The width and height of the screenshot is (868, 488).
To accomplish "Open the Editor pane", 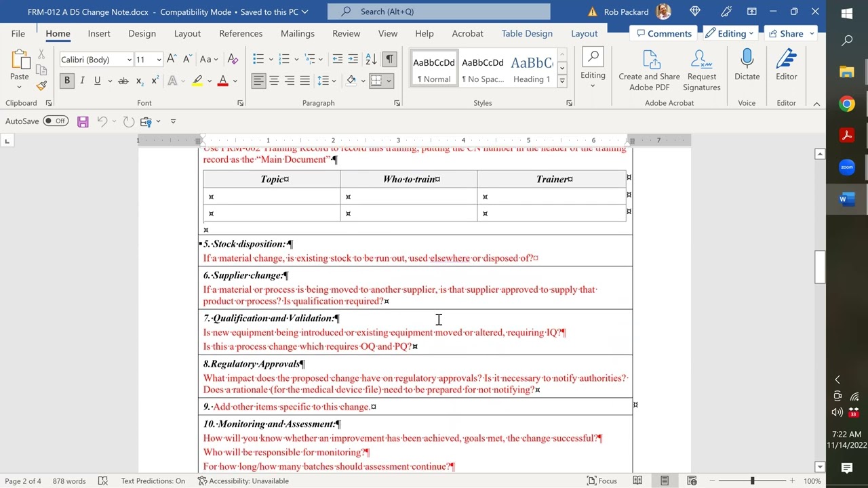I will click(787, 65).
